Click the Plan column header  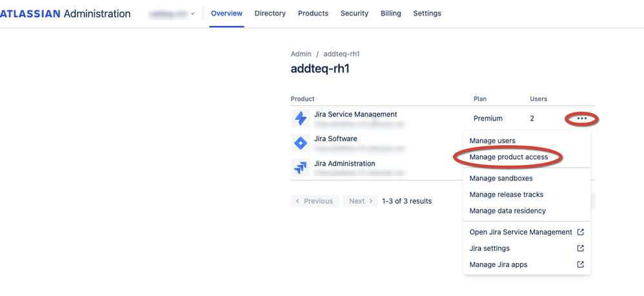480,99
